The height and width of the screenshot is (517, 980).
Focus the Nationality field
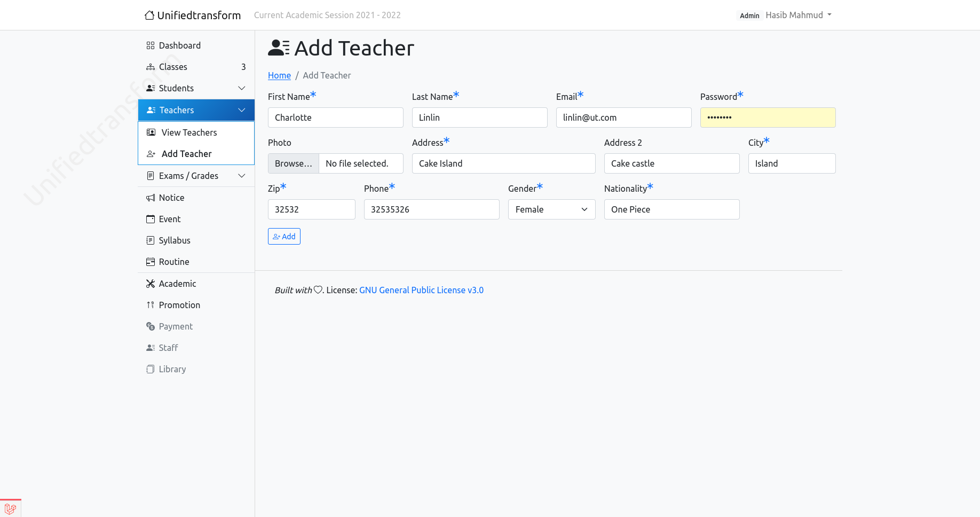(672, 209)
